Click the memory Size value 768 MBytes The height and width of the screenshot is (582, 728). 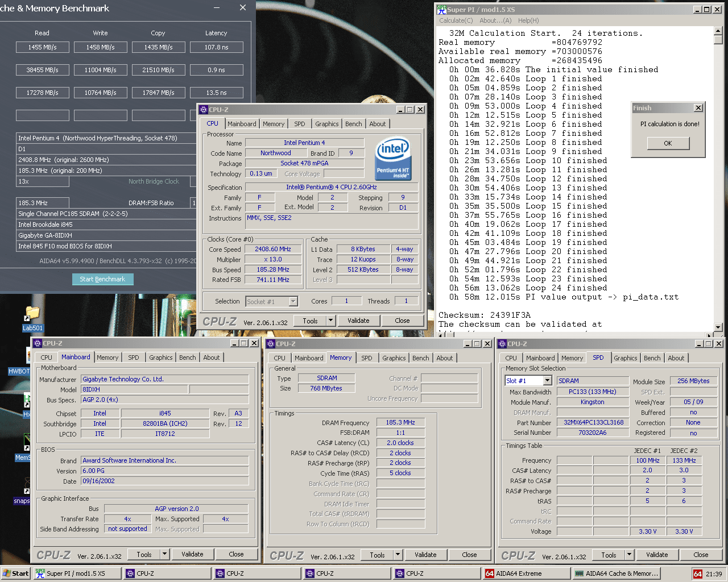coord(326,388)
